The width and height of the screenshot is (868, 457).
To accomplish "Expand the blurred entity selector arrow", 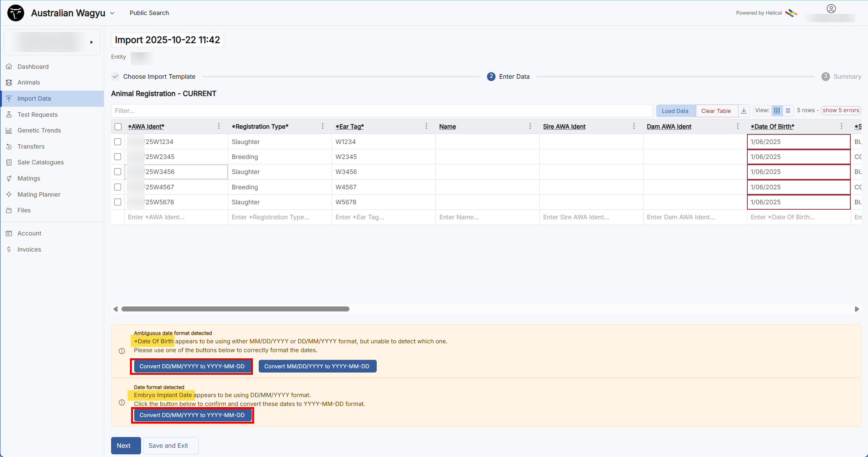I will [91, 42].
